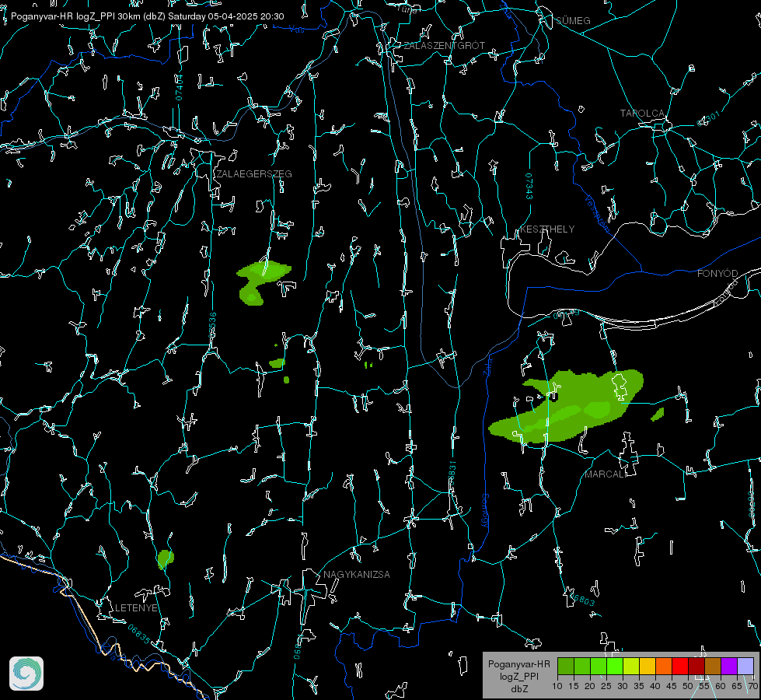Click the ZALAEGERSZEG city label
761x700 pixels.
254,174
